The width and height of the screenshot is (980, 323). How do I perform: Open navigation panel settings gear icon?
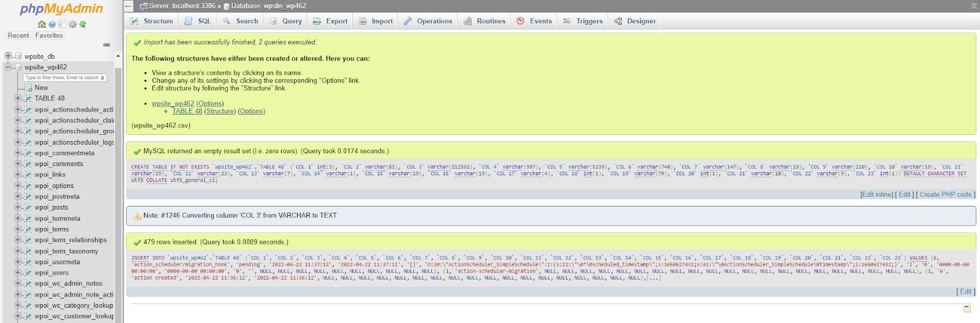(72, 25)
